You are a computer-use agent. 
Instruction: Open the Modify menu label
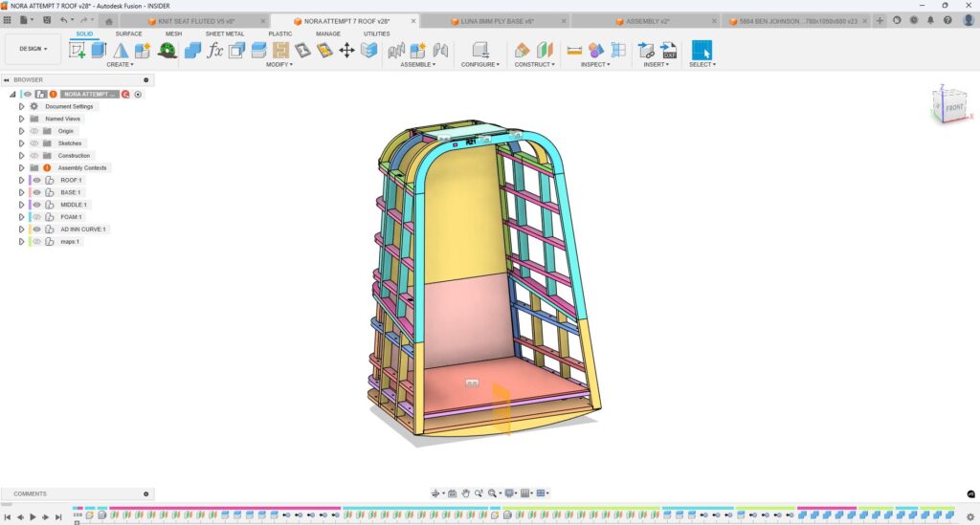(278, 65)
